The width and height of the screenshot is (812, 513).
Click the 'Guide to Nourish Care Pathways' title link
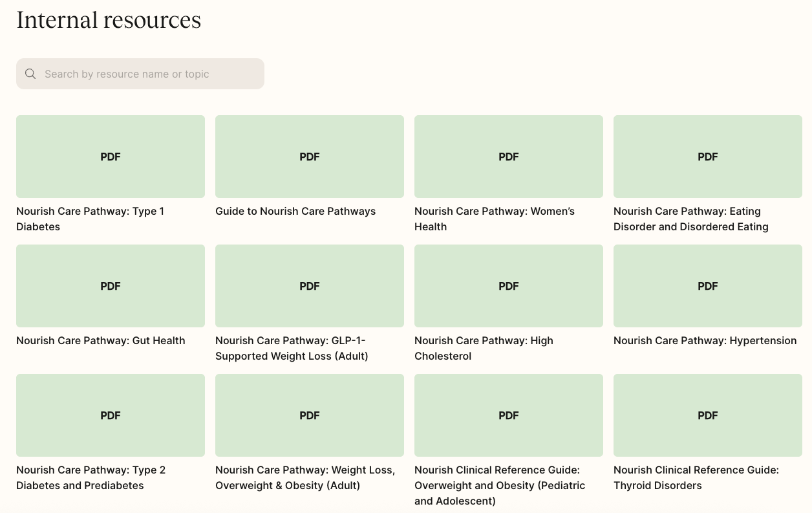295,211
